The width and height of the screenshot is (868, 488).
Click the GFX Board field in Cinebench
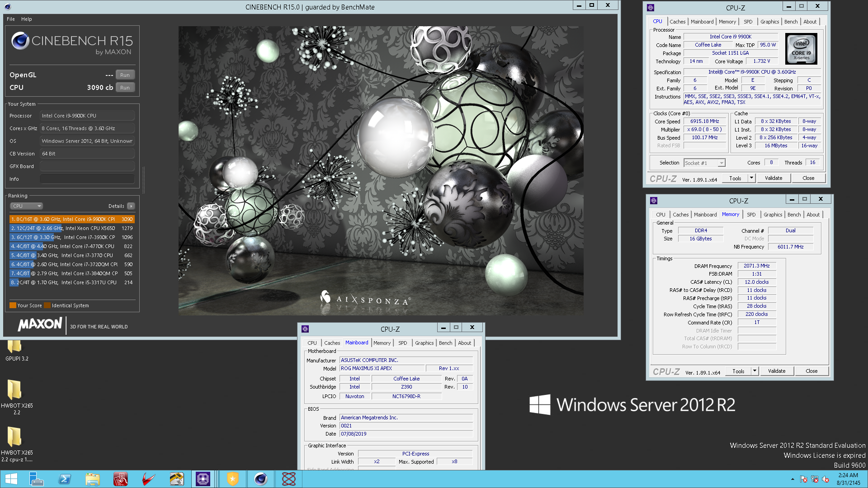87,166
